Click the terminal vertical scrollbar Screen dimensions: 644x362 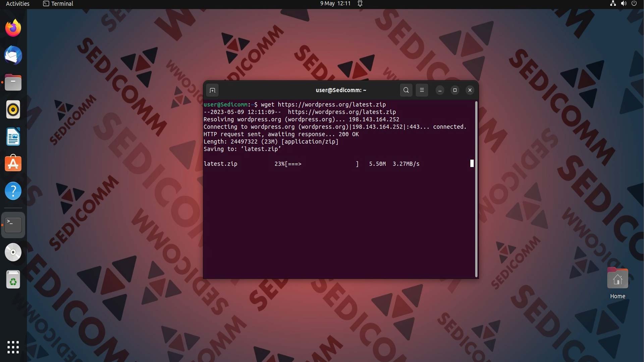[476, 189]
